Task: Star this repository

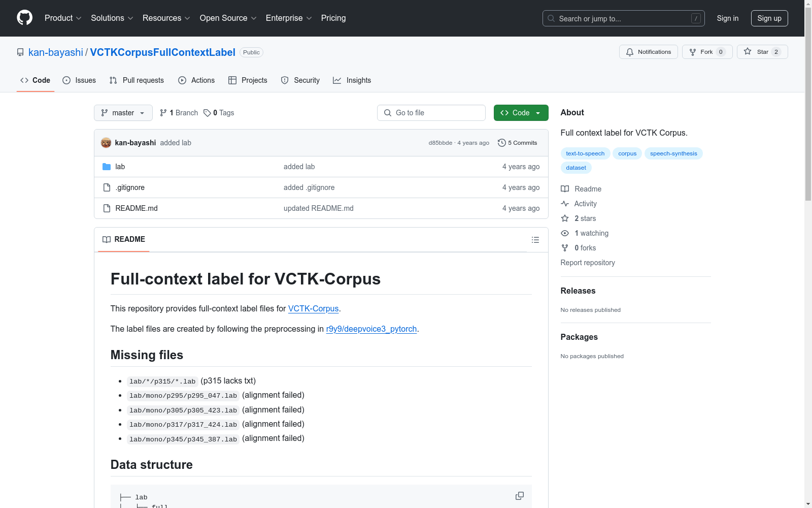Action: [757, 52]
